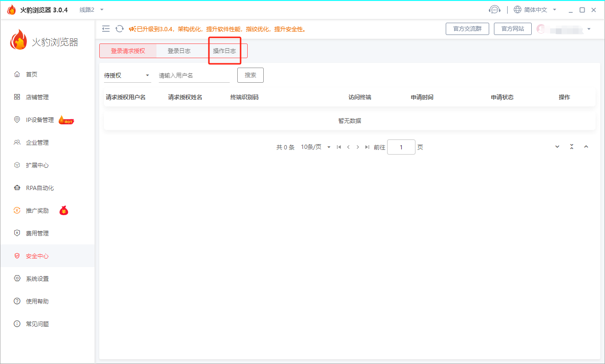
Task: Open customer service chat headset icon
Action: (494, 9)
